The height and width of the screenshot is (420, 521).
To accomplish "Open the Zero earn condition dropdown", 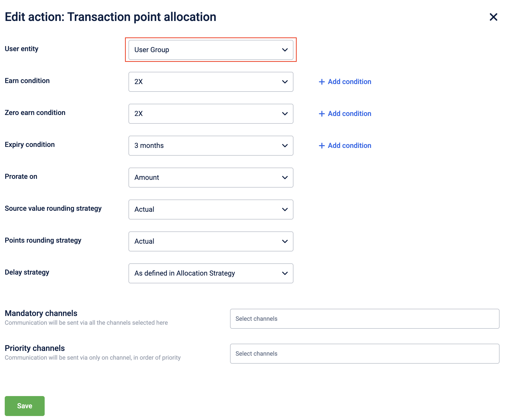I will 211,114.
